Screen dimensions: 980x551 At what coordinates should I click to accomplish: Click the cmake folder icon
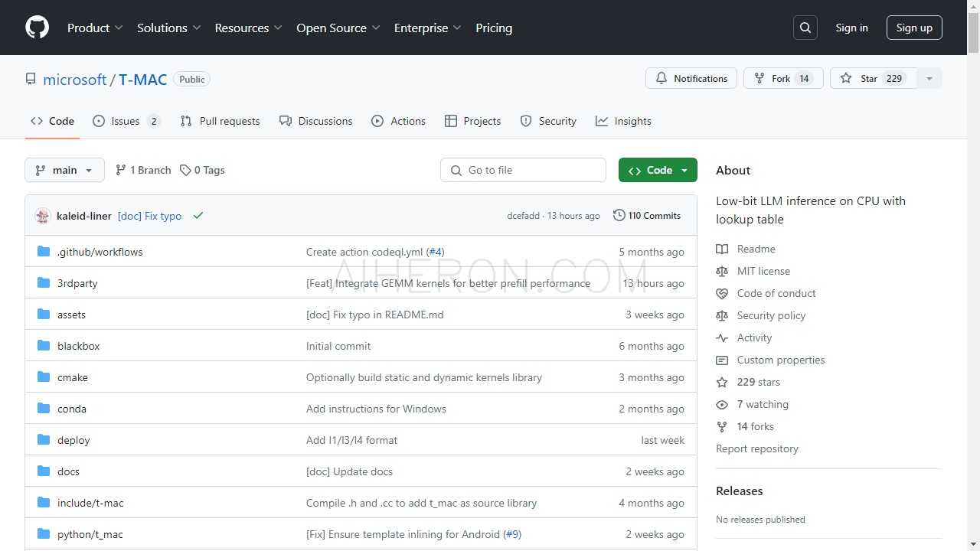[x=44, y=377]
